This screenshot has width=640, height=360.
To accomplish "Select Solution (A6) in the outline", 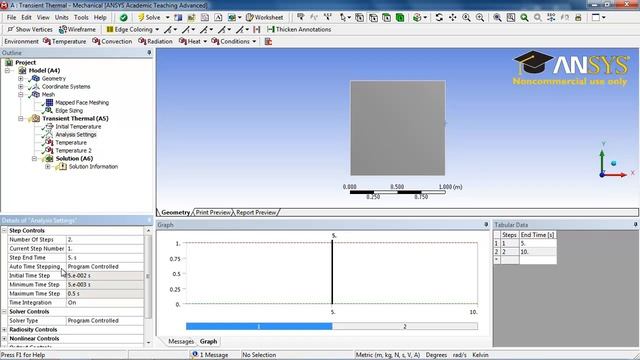I will pos(74,158).
